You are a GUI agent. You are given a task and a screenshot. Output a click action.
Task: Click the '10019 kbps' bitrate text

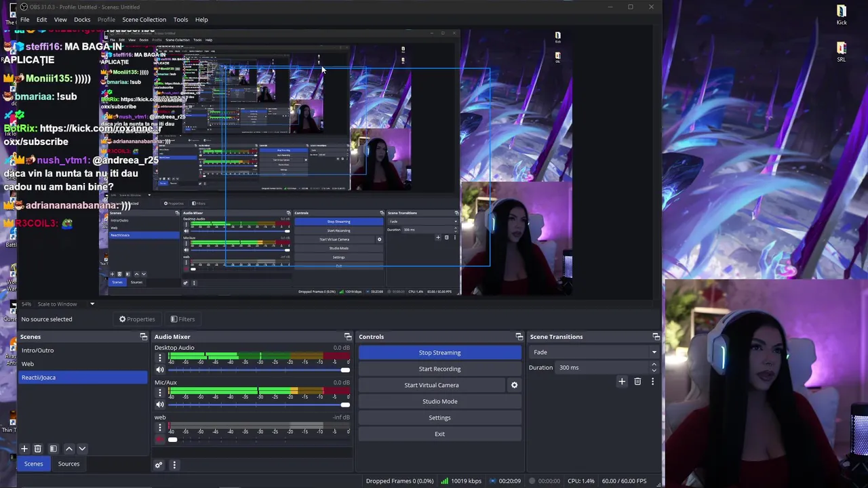466,481
